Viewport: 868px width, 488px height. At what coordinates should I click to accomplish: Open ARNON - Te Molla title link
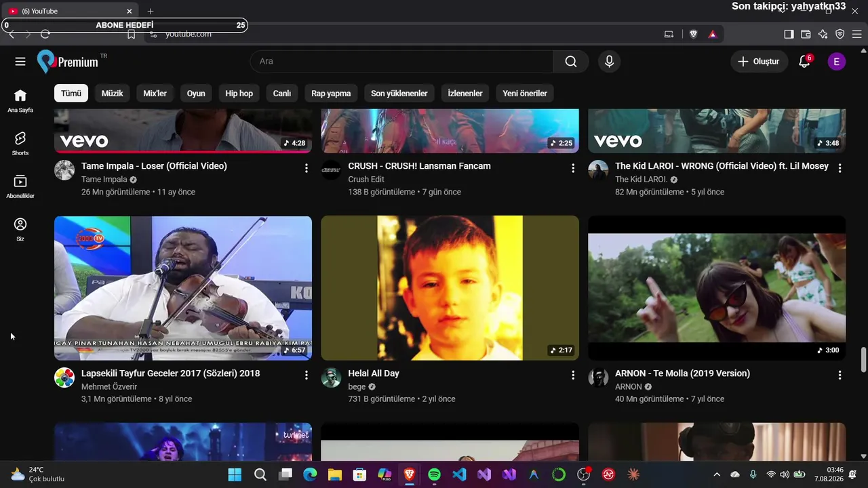(x=682, y=373)
